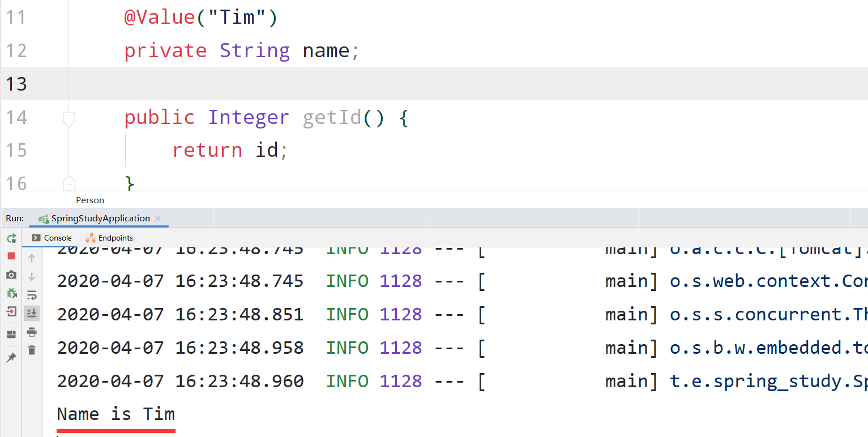Clear console output with the trash icon
The width and height of the screenshot is (868, 437).
pos(32,350)
